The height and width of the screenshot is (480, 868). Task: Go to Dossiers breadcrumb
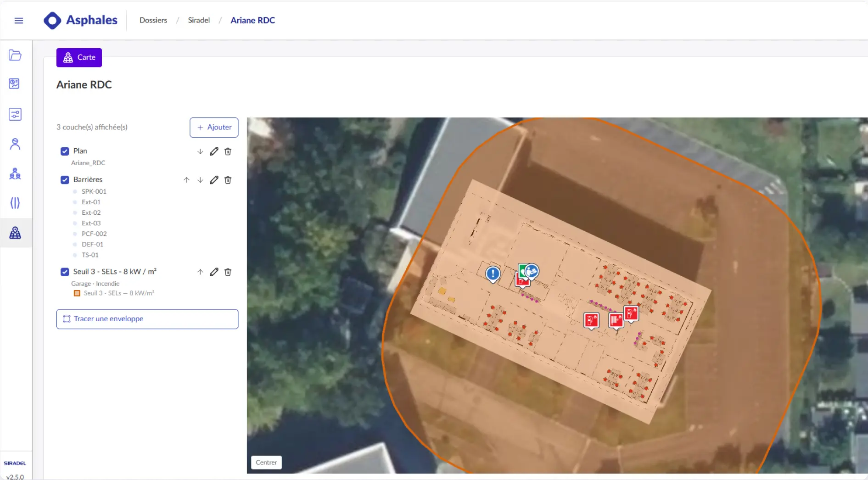point(153,20)
